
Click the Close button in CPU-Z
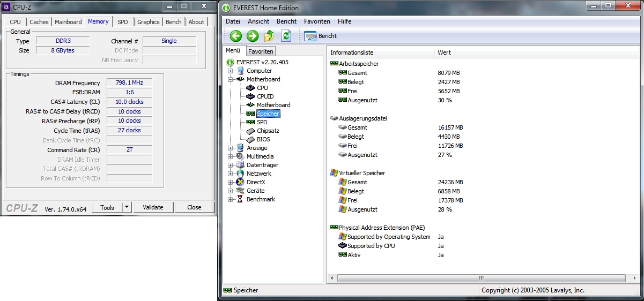pos(194,207)
